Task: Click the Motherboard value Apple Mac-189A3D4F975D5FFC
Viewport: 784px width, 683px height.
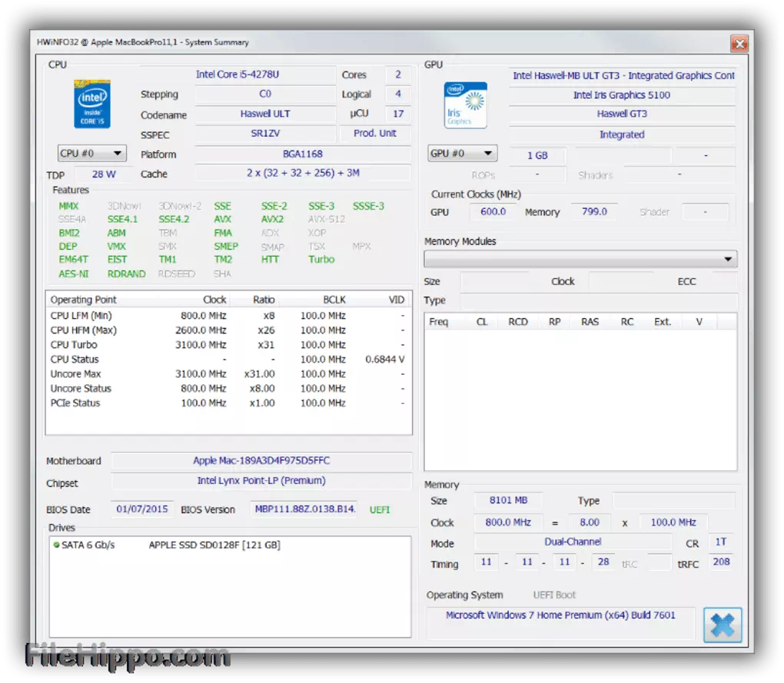Action: click(x=261, y=461)
